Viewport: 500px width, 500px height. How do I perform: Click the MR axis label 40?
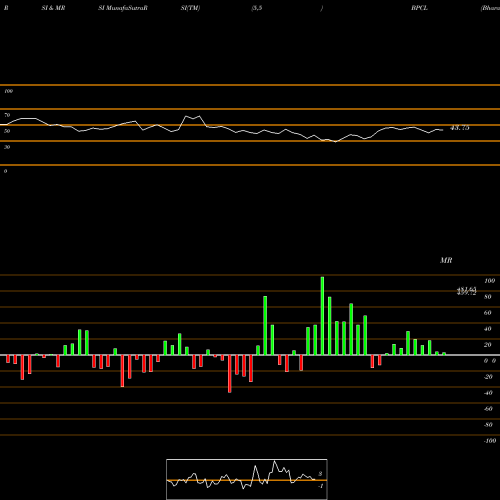(487, 329)
